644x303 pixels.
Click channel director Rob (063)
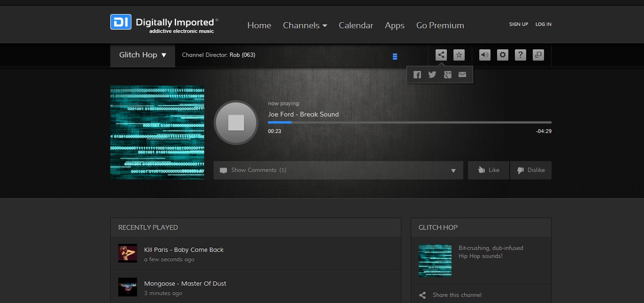(x=242, y=55)
